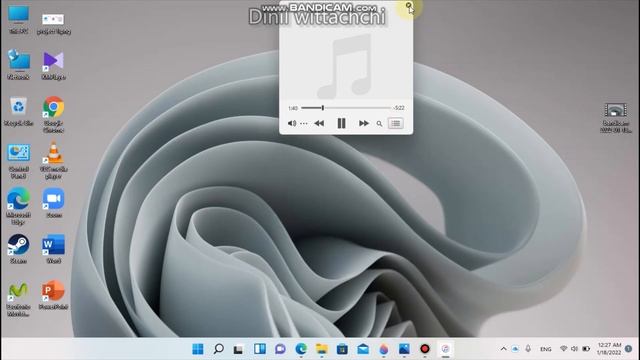
Task: Click the elapsed time 1:40
Action: (293, 108)
